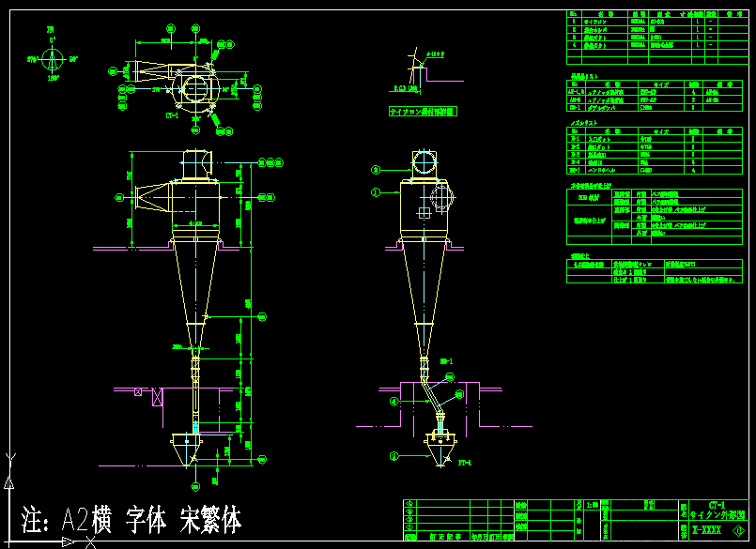Click the 'ノズルリスト' table heading
The image size is (756, 549).
(x=584, y=123)
